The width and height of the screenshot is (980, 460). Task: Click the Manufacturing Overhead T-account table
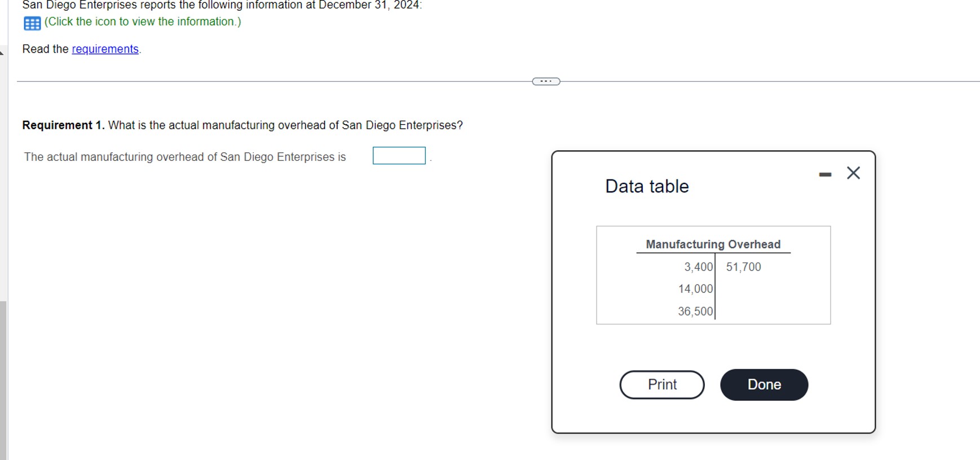pos(713,275)
